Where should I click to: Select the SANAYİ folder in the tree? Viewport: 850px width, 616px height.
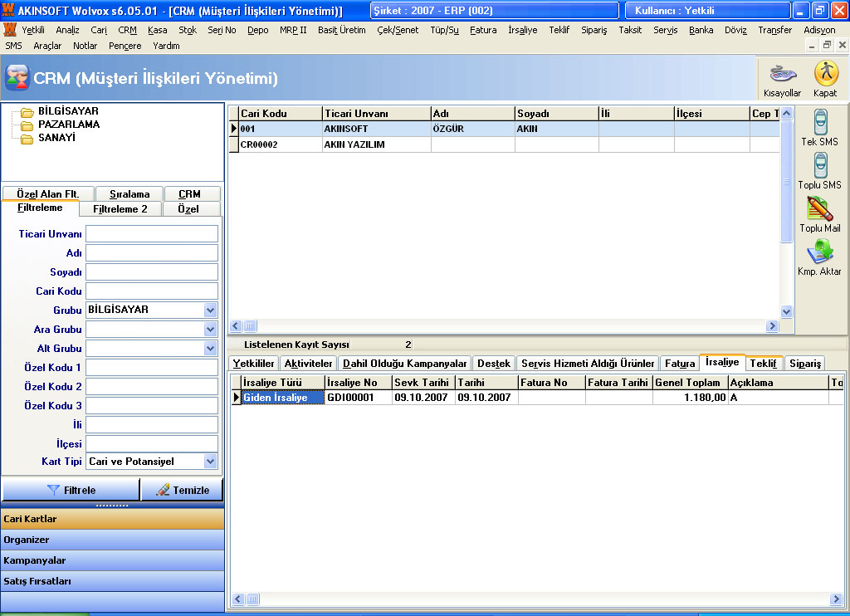click(x=56, y=138)
